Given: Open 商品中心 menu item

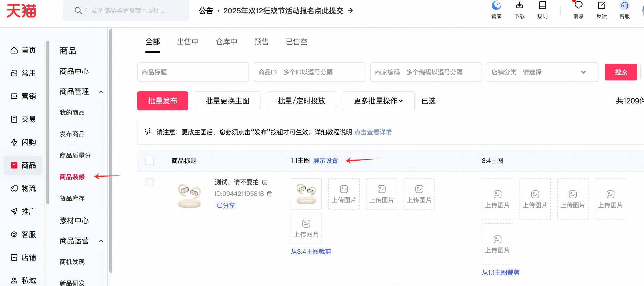Looking at the screenshot, I should click(x=74, y=71).
